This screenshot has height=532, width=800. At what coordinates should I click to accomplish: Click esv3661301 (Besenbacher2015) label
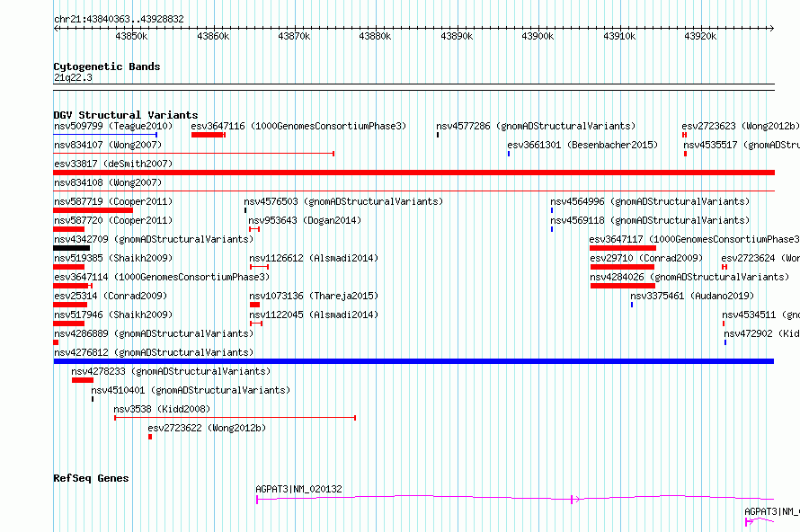click(582, 145)
